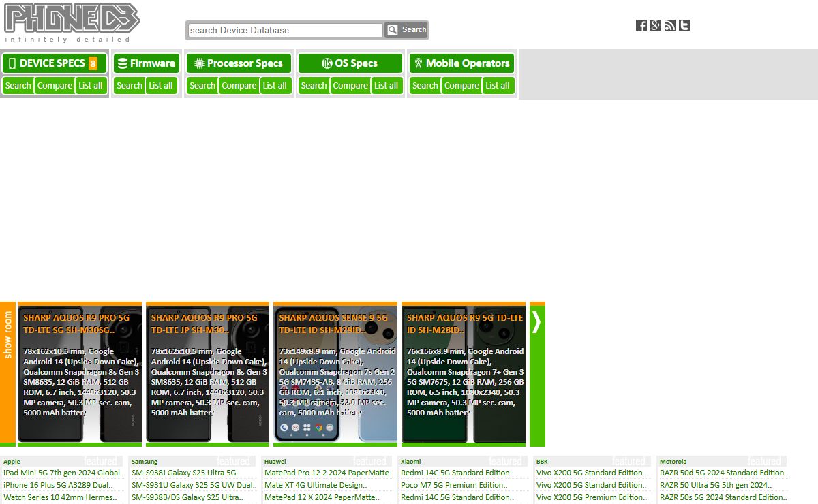Open the SM-S931U Galaxy S25 5G UW link
Screen dimensions: 818x504
click(194, 485)
